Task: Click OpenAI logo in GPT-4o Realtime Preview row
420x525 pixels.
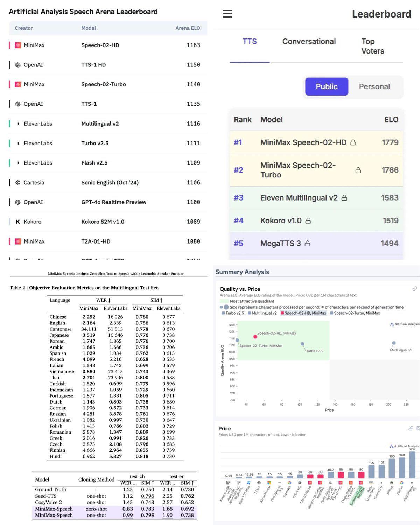Action: tap(18, 202)
